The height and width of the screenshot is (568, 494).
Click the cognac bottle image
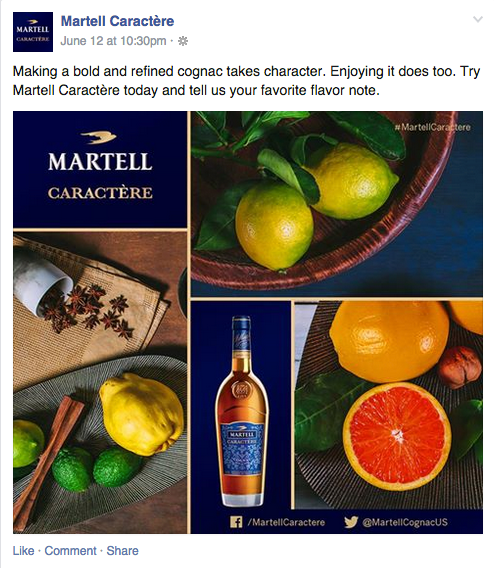(x=241, y=411)
